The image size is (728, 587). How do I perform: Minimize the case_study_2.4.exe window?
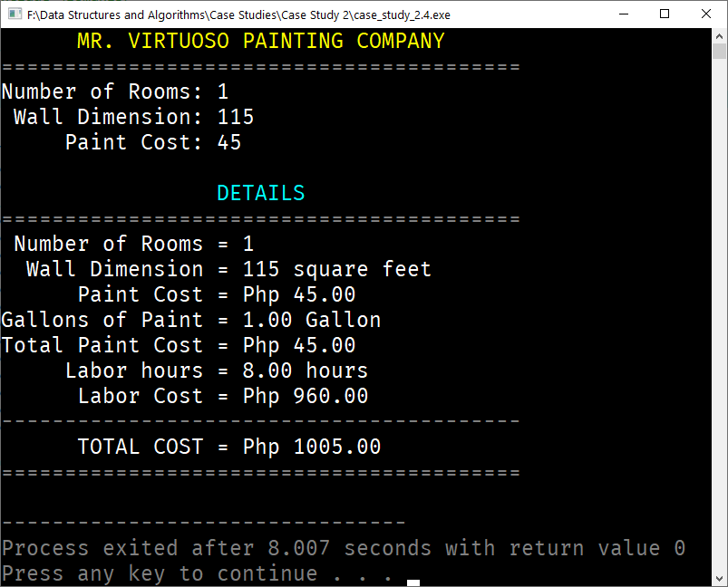pyautogui.click(x=624, y=14)
